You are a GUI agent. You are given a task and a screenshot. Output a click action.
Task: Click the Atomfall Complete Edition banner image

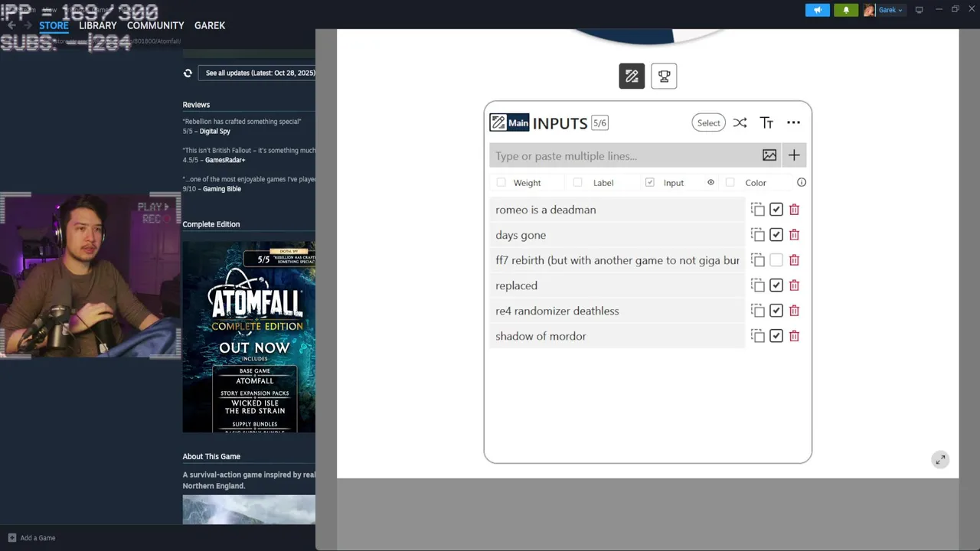coord(249,337)
